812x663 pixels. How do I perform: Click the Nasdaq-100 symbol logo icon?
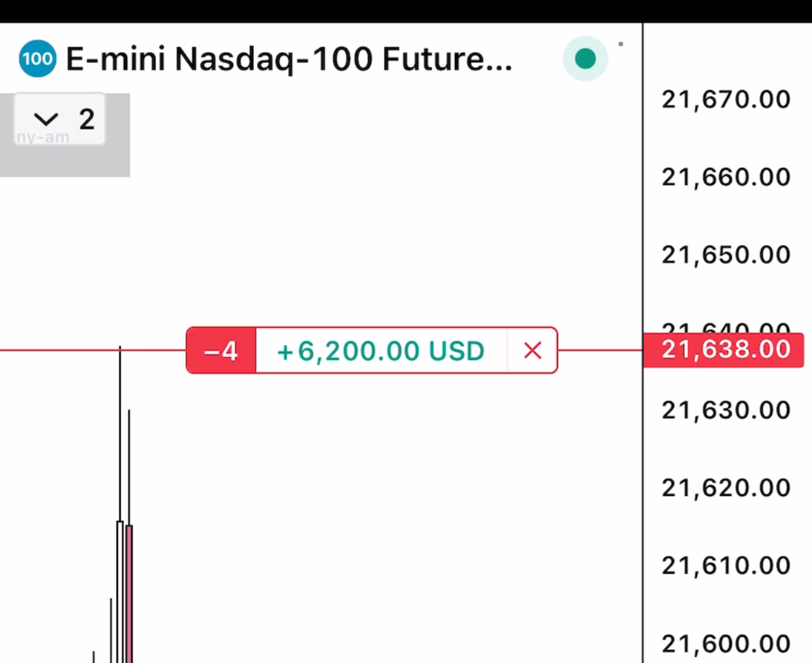click(x=38, y=58)
